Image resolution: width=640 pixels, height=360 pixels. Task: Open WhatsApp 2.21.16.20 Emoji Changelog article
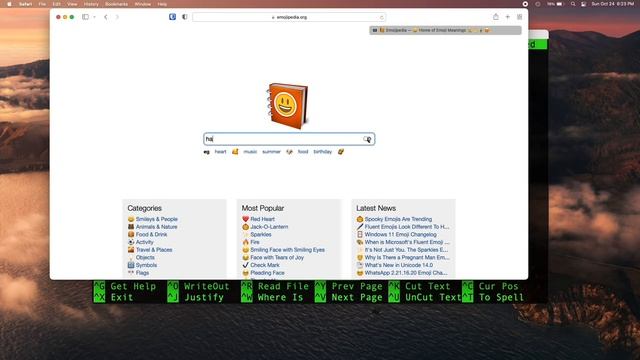[x=406, y=273]
